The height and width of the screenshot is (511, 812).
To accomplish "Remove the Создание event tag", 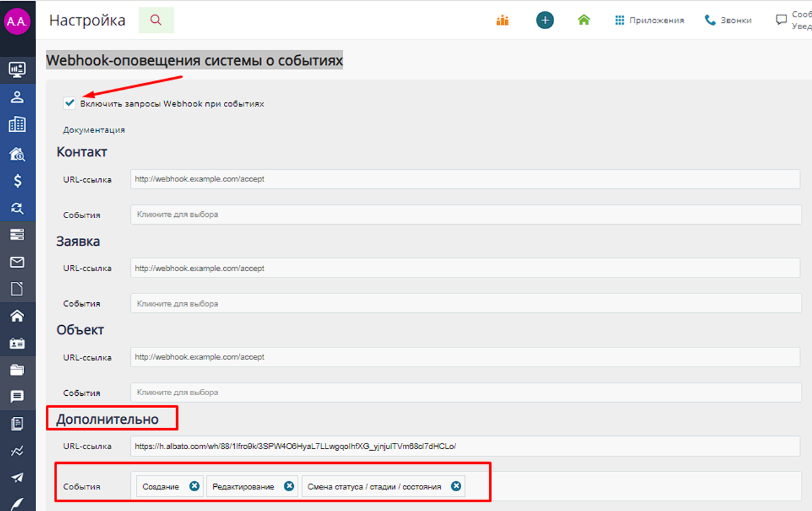I will (194, 486).
